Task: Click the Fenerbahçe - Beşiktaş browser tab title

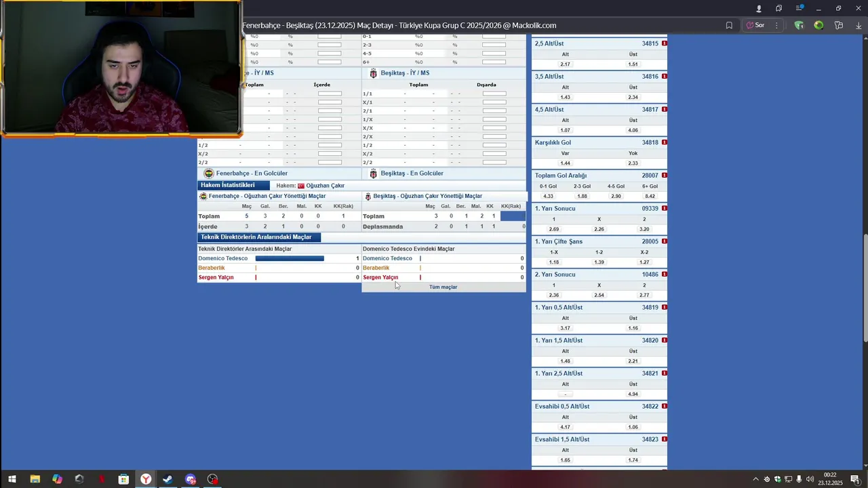Action: coord(399,25)
